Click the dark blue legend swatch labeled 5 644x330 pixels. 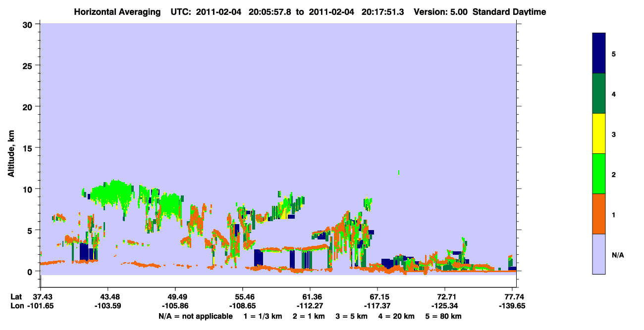(599, 53)
